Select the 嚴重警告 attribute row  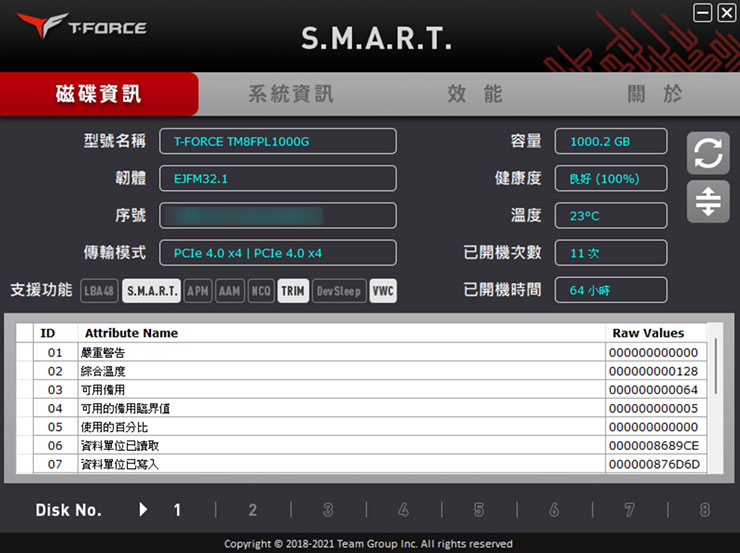pos(362,352)
